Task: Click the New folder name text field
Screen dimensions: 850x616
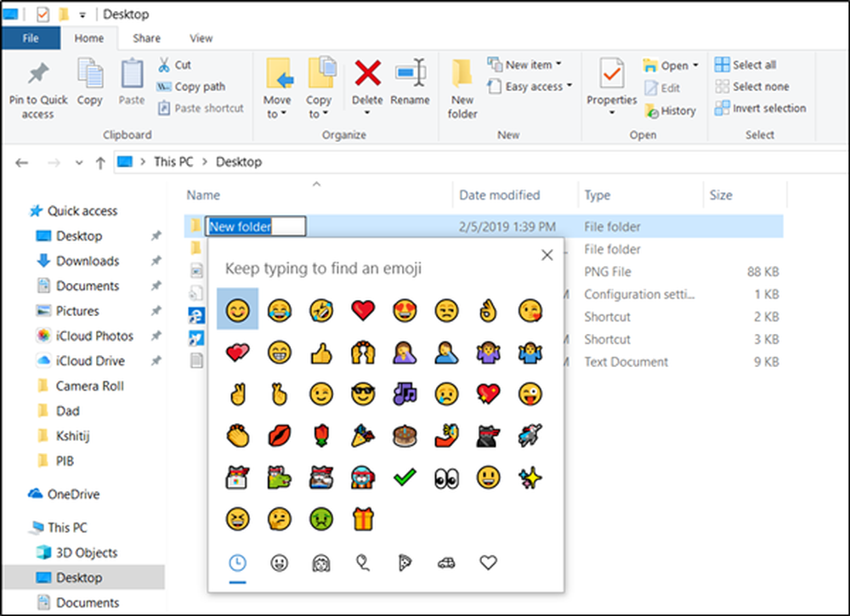Action: click(255, 227)
